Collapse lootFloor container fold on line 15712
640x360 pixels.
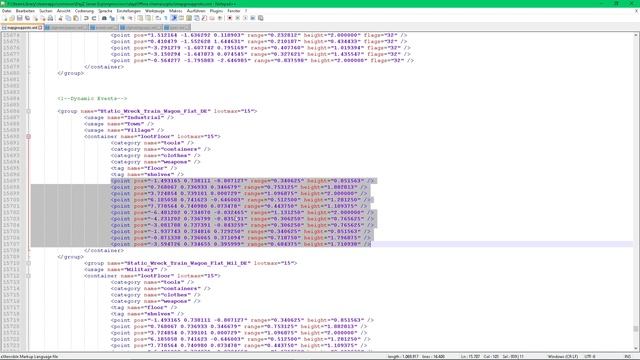tap(29, 276)
